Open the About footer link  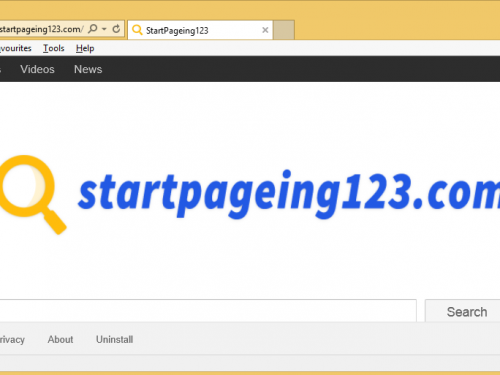(x=60, y=339)
